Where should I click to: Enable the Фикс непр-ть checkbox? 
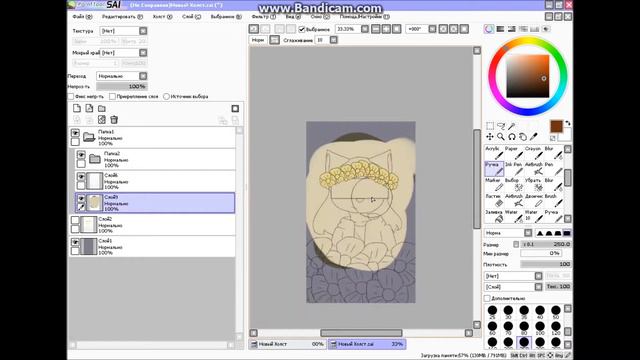point(71,96)
